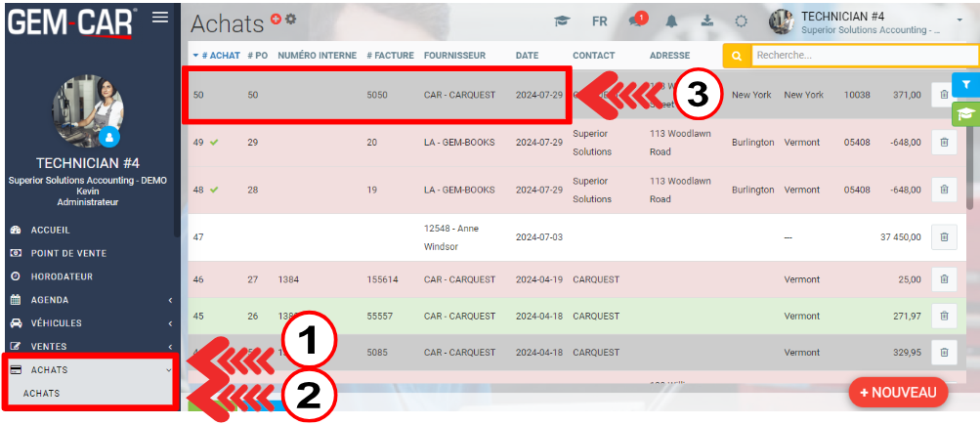Switch language with the FR toggle
This screenshot has width=980, height=424.
tap(599, 21)
